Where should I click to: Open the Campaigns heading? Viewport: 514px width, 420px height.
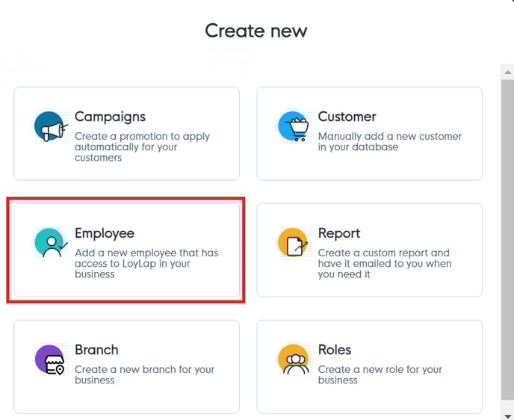(110, 117)
